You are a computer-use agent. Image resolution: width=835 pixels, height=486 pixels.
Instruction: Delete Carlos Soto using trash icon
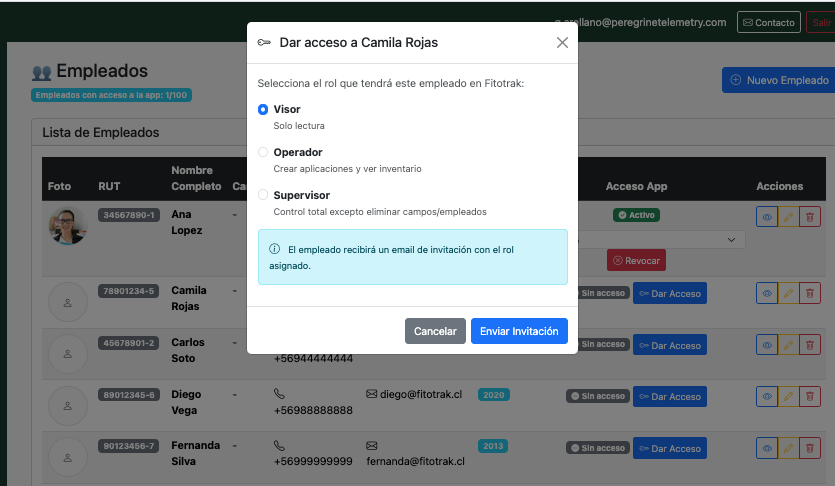[809, 345]
